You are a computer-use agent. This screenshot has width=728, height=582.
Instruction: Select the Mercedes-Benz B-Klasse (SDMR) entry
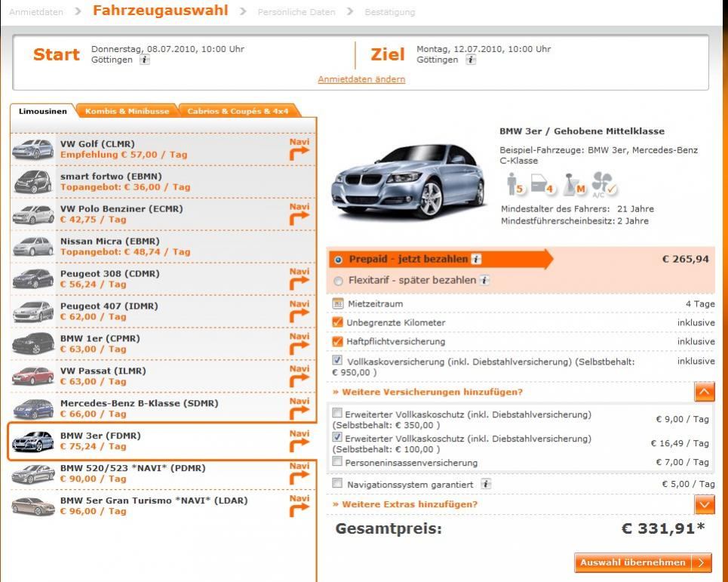point(163,408)
